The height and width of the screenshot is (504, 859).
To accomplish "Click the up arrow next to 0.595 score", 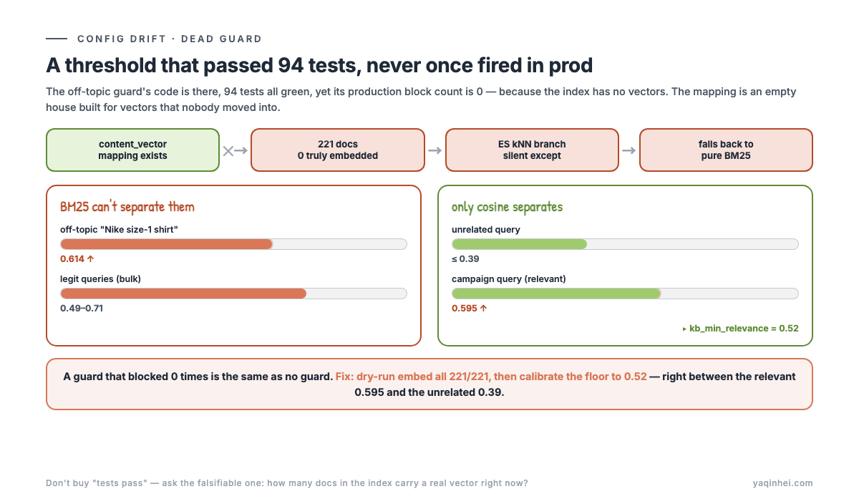I will pyautogui.click(x=482, y=308).
